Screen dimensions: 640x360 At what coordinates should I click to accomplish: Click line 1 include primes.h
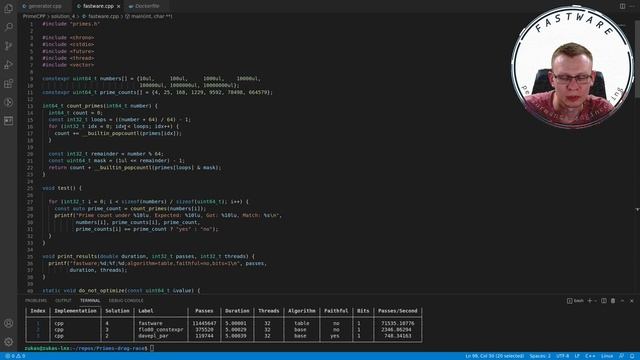[x=71, y=24]
